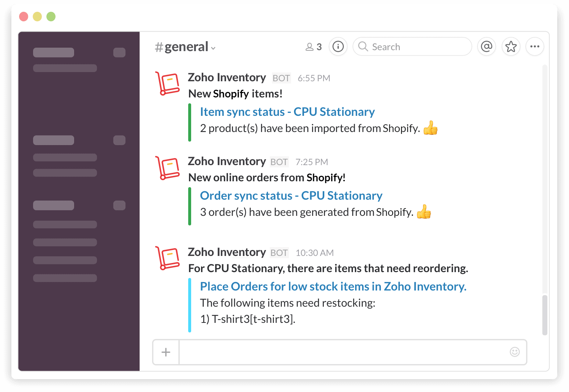Click the 6:55 PM timestamp
Image resolution: width=569 pixels, height=392 pixels.
(x=314, y=78)
